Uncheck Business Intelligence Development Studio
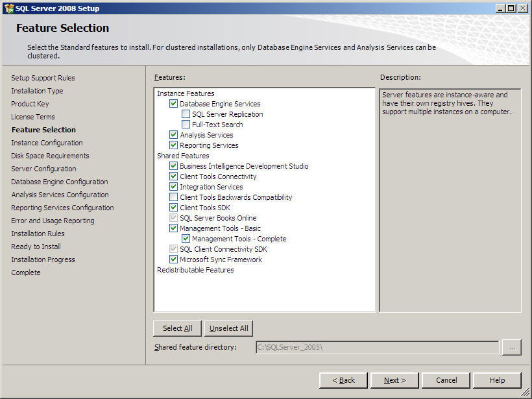Viewport: 532px width, 399px height. click(173, 166)
